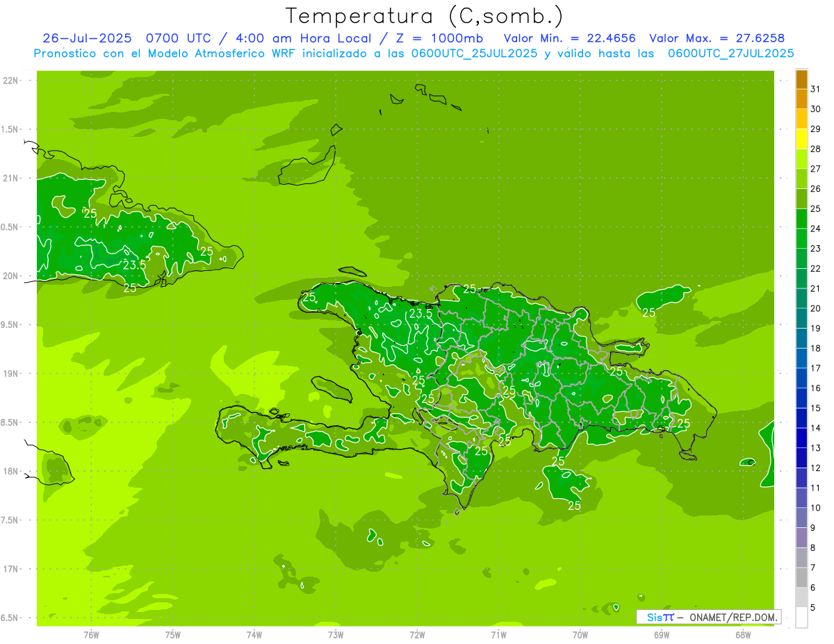This screenshot has width=834, height=644.
Task: Click "4:00 am Hora Local" text
Action: click(302, 38)
